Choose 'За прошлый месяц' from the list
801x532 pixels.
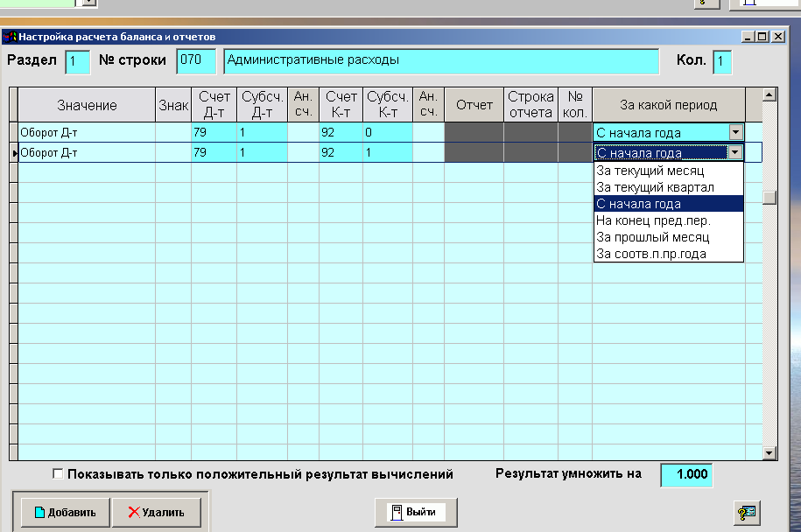click(x=652, y=237)
